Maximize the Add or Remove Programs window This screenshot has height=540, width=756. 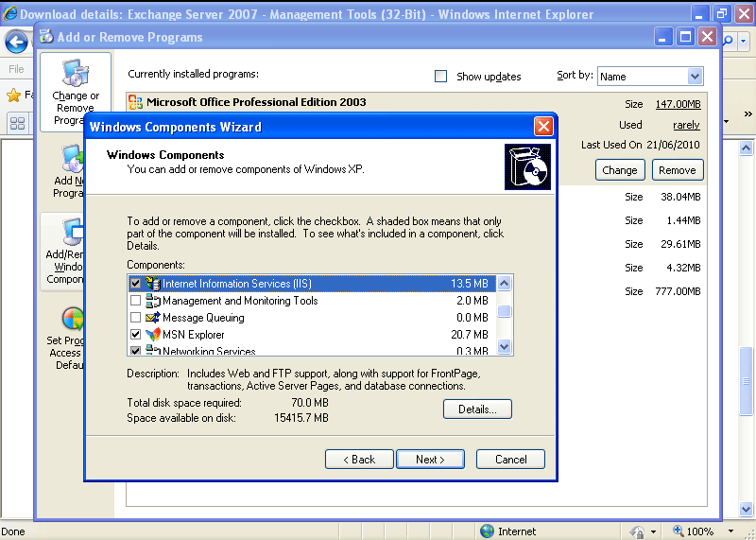point(685,37)
